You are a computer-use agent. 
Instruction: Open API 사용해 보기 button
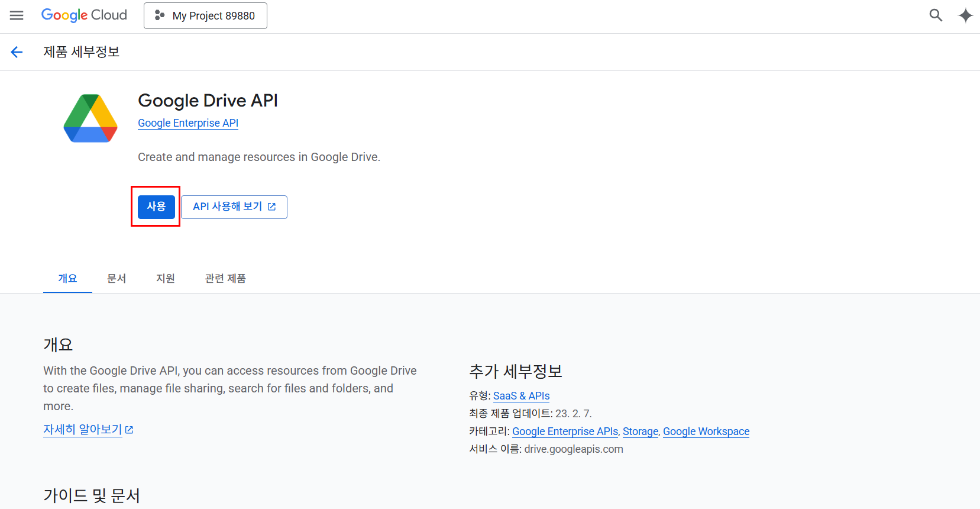234,207
